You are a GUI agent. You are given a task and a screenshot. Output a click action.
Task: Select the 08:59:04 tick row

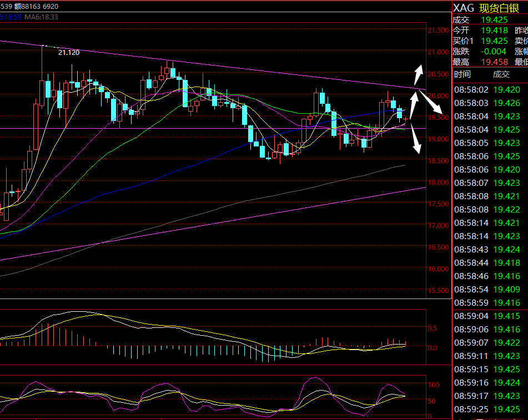pos(487,316)
